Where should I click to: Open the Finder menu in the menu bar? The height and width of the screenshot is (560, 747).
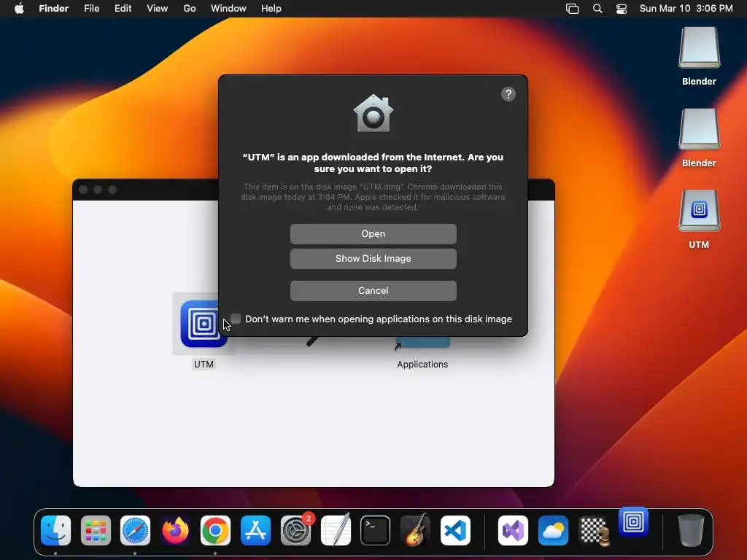(54, 9)
